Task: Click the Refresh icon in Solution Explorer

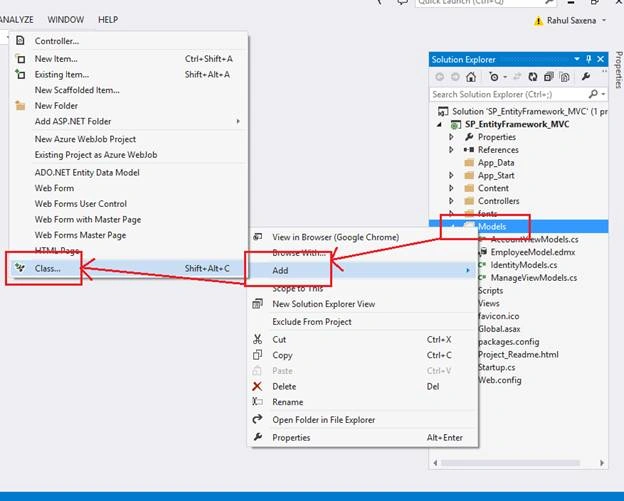Action: 532,77
